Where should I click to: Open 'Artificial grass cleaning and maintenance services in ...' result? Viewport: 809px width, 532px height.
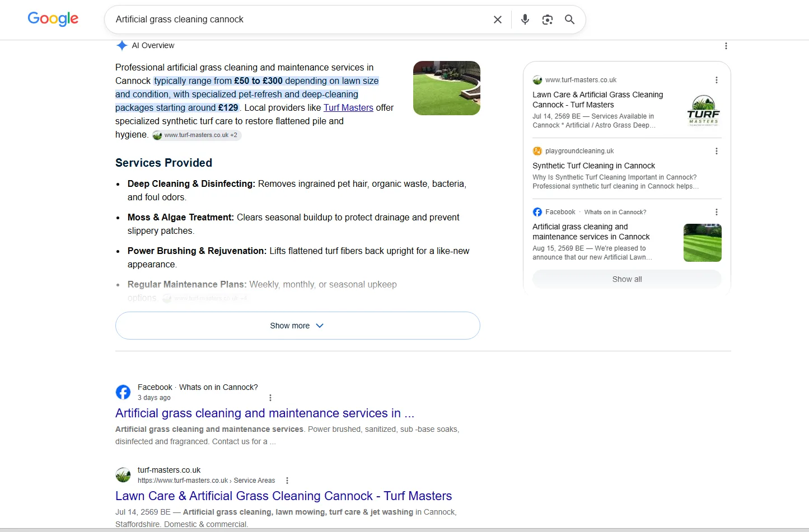point(265,413)
